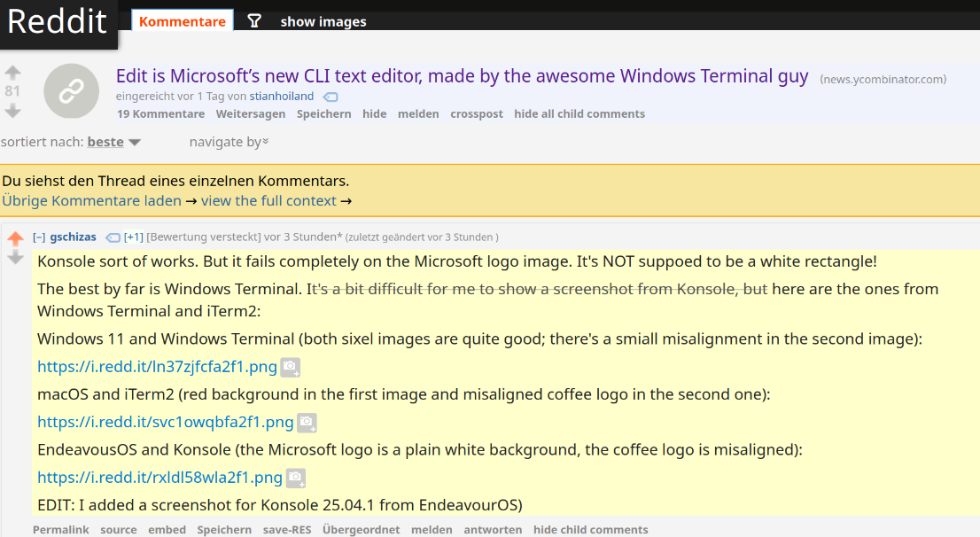Click 'save-RES' under the comment

point(287,530)
